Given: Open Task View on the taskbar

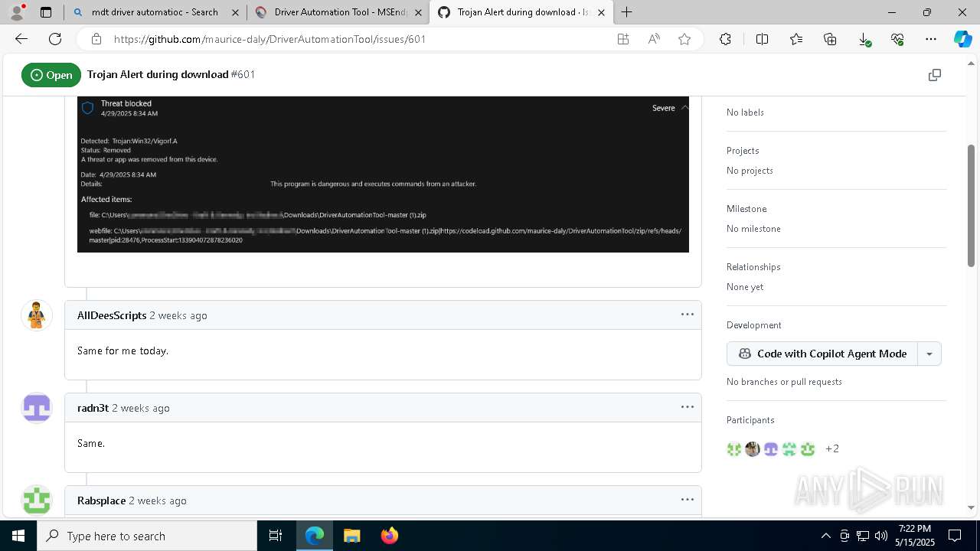Looking at the screenshot, I should 276,536.
